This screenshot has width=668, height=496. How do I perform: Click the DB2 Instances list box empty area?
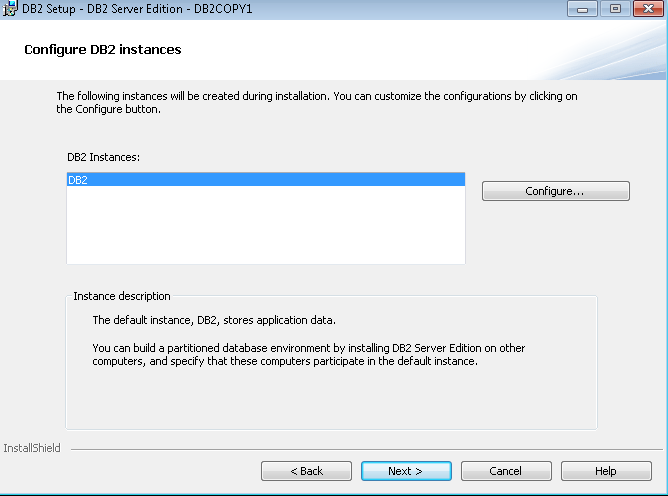pyautogui.click(x=266, y=225)
